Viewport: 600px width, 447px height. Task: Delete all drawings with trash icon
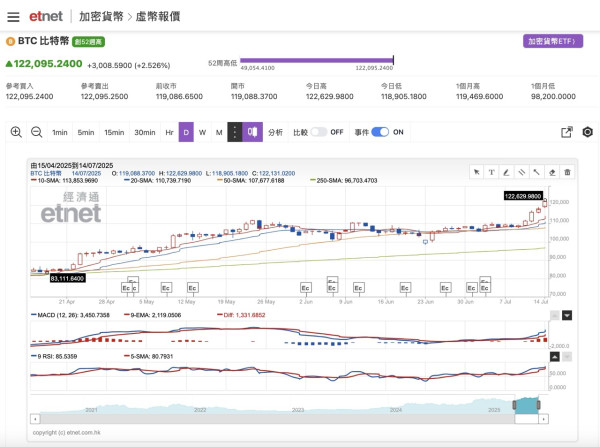pyautogui.click(x=567, y=172)
